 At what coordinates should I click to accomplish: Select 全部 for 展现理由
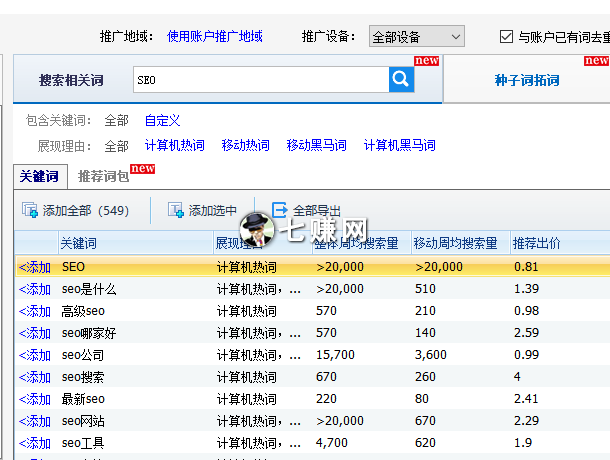coord(116,146)
